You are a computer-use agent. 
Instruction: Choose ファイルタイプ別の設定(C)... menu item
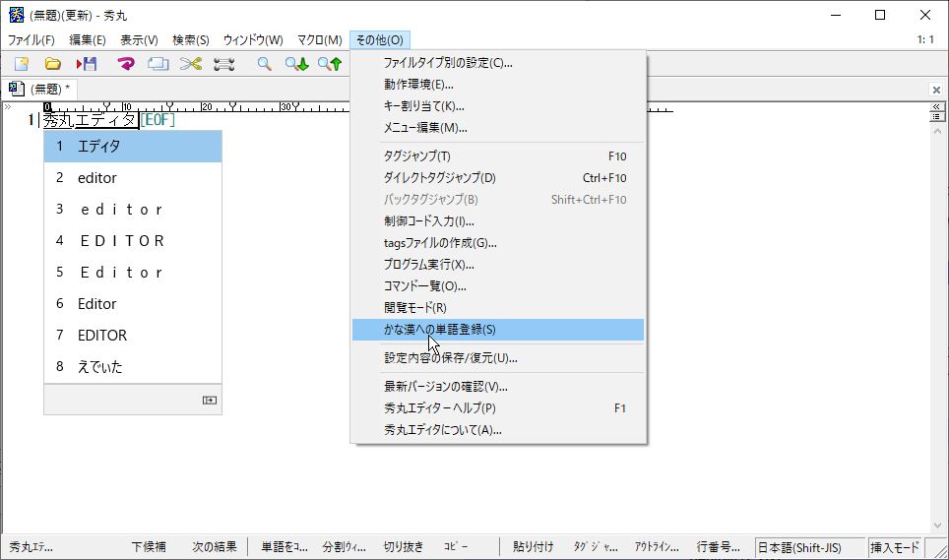[x=498, y=62]
